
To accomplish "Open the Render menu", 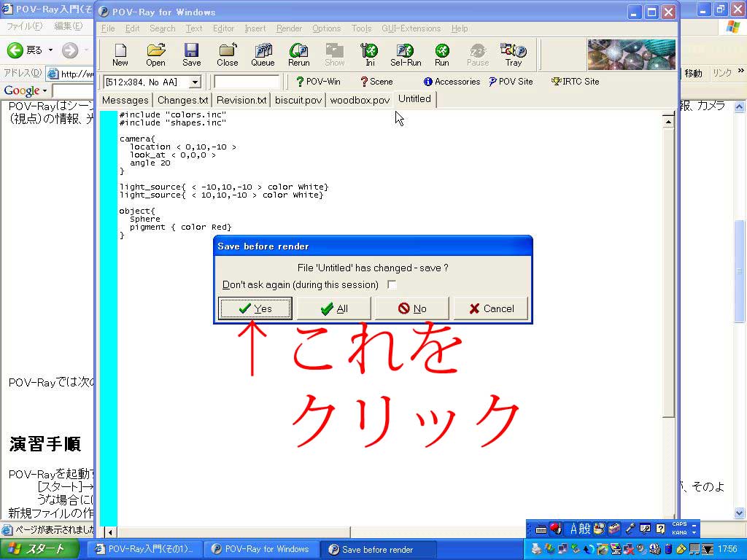I will click(x=289, y=28).
